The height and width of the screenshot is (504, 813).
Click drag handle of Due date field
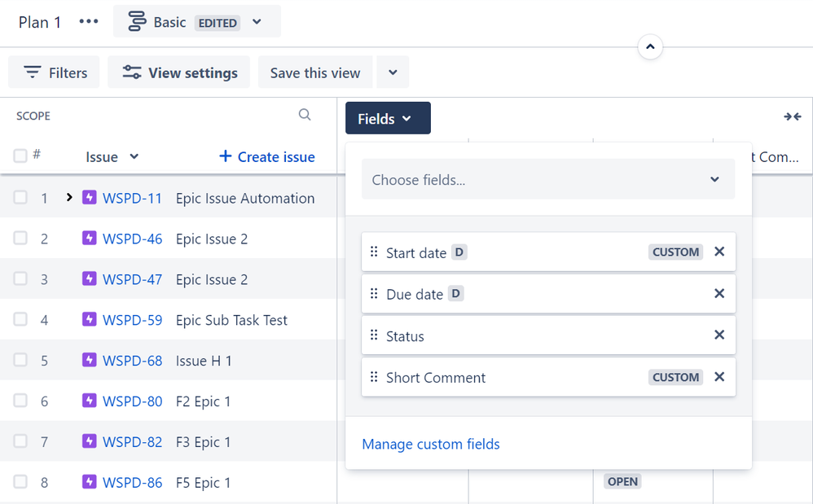click(374, 294)
